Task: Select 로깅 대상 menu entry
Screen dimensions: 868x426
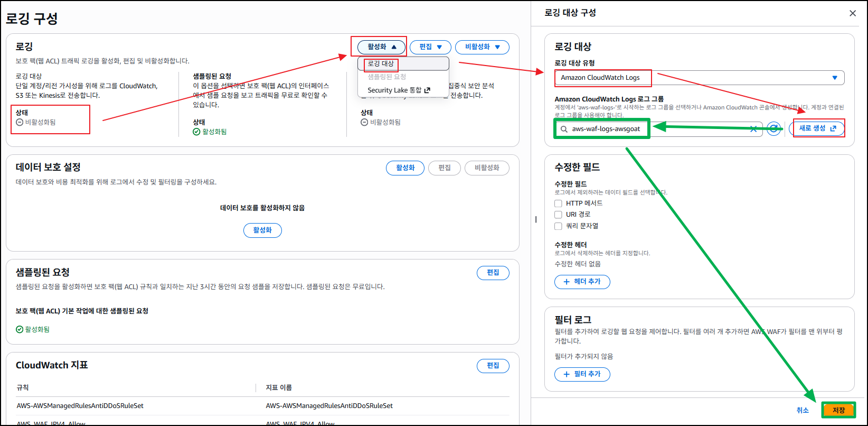Action: pyautogui.click(x=403, y=63)
